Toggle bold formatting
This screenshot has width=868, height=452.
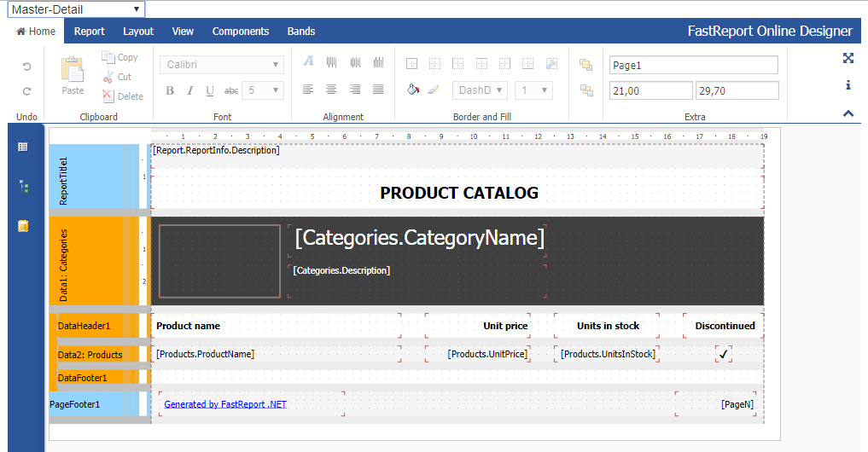170,90
